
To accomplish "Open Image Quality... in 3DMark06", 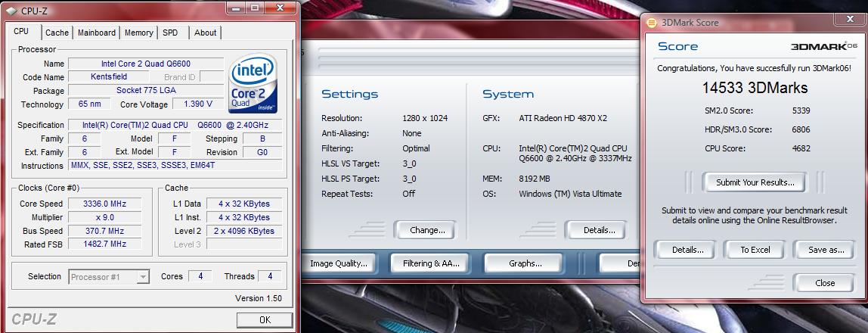I will point(339,263).
